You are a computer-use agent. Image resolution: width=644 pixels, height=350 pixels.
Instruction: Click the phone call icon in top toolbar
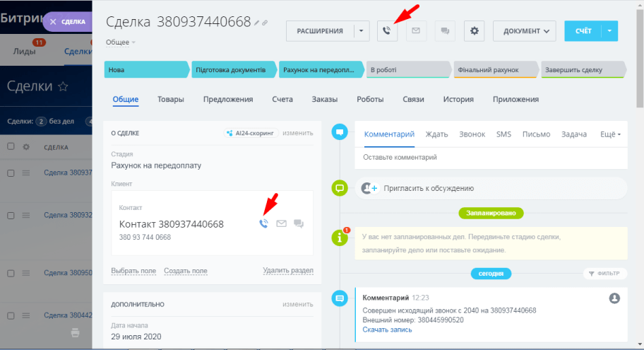click(387, 31)
